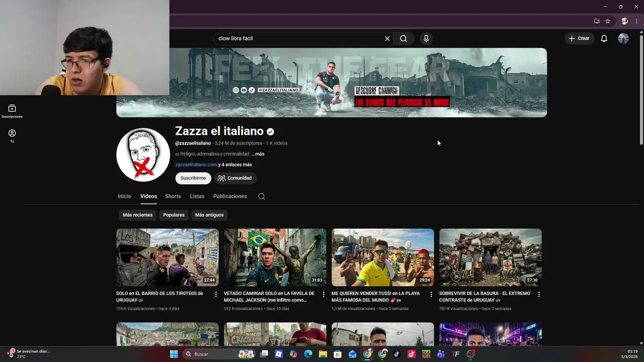644x362 pixels.
Task: Open SOBREVIVIR DE LA BASURA video title
Action: point(485,297)
